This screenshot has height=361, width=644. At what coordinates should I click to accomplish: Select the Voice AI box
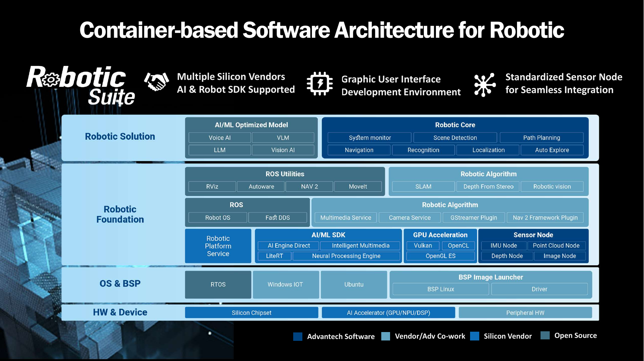coord(219,138)
